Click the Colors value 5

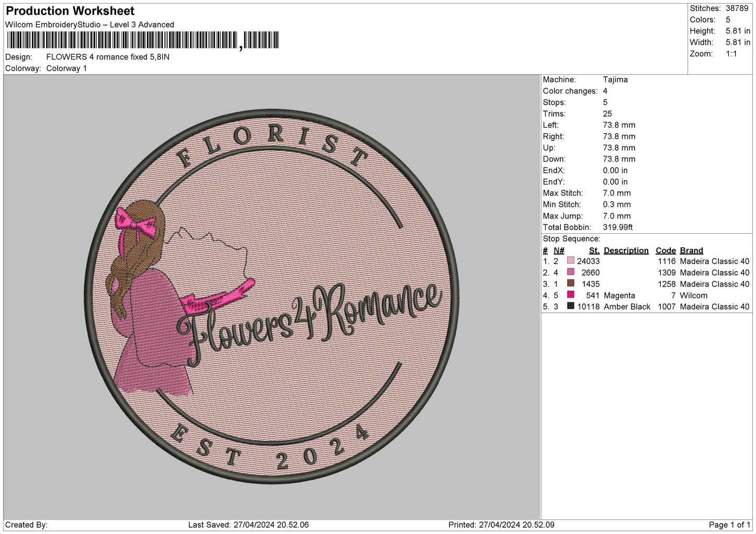tap(728, 20)
